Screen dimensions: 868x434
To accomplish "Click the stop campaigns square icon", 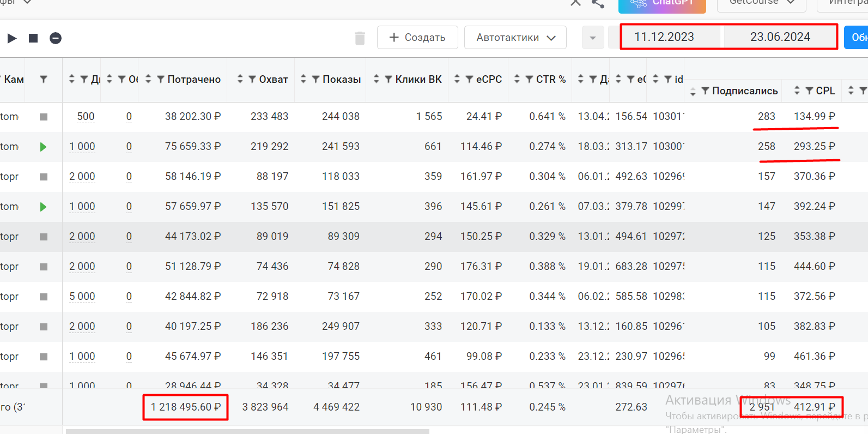I will (33, 38).
